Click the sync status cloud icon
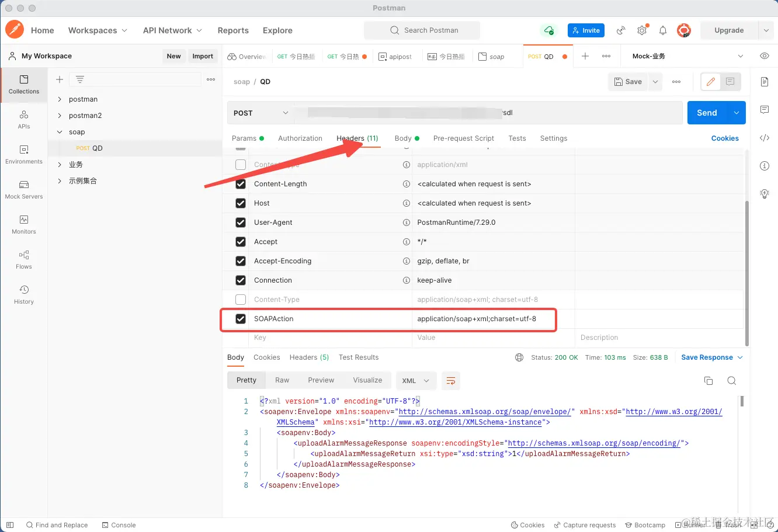 click(x=548, y=30)
